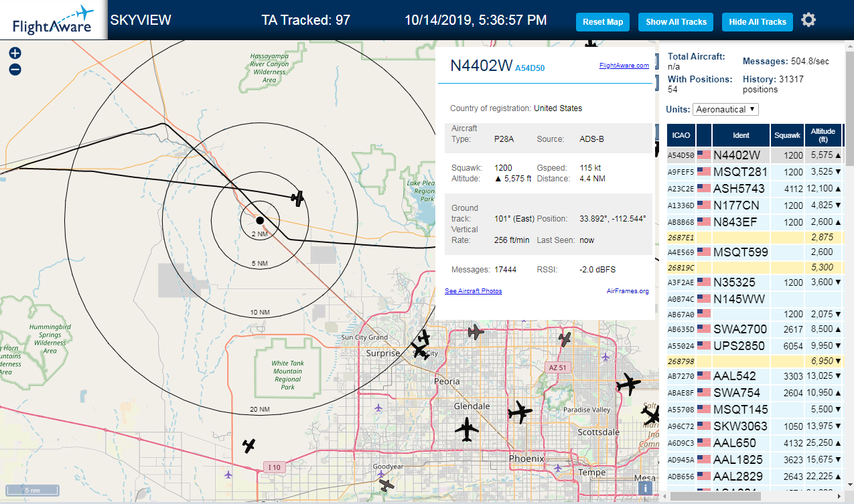
Task: Select the aircraft icon west of Paradise Valley
Action: click(520, 412)
